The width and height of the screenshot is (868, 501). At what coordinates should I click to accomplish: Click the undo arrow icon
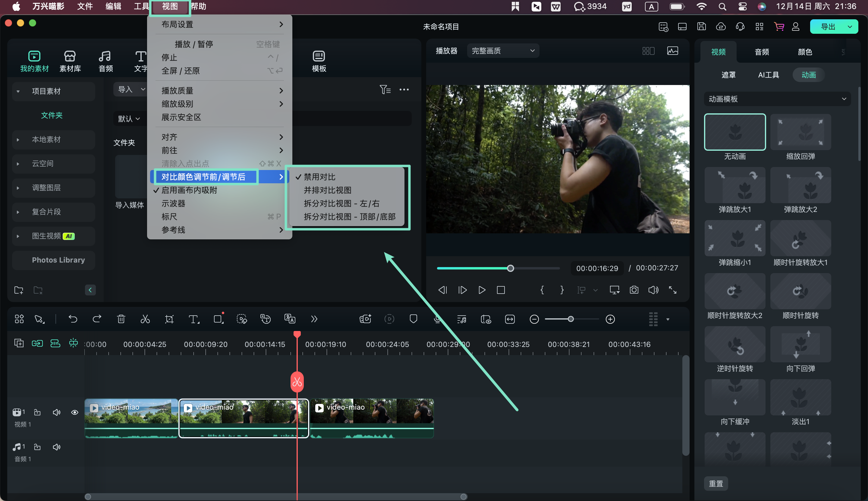point(73,319)
